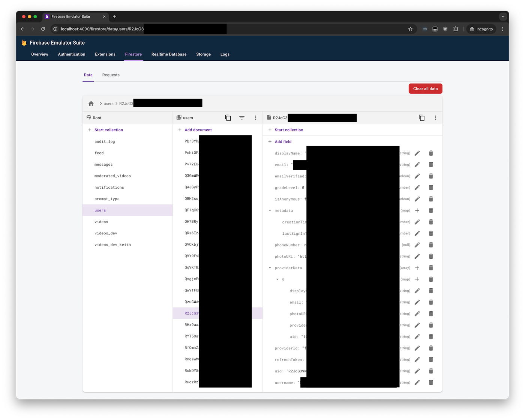Open the browser tab search dropdown
The height and width of the screenshot is (420, 525).
coord(503,16)
